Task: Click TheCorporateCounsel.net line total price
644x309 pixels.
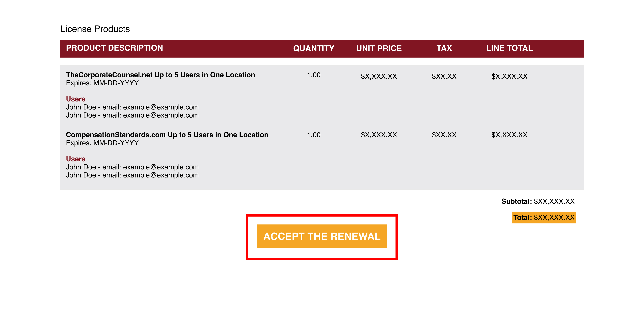Action: click(x=509, y=76)
